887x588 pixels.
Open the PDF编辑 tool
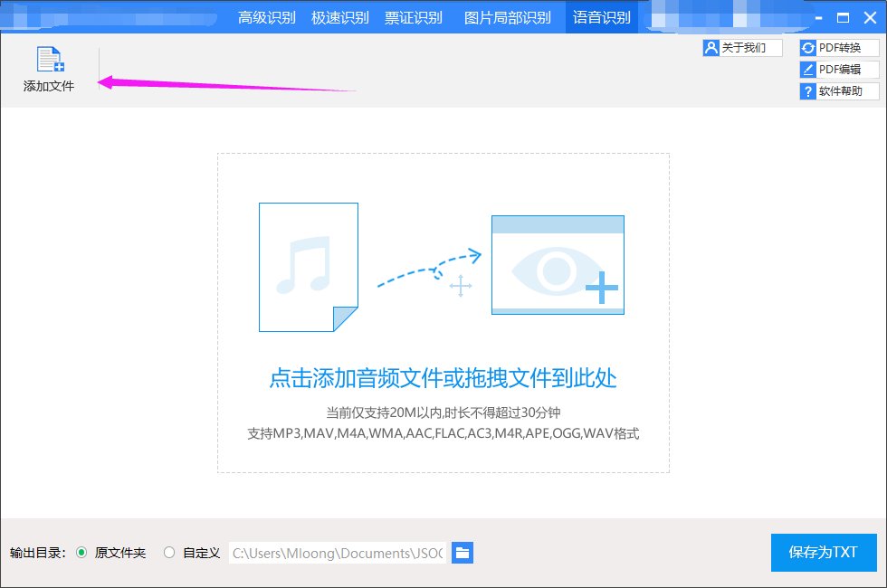click(x=842, y=69)
